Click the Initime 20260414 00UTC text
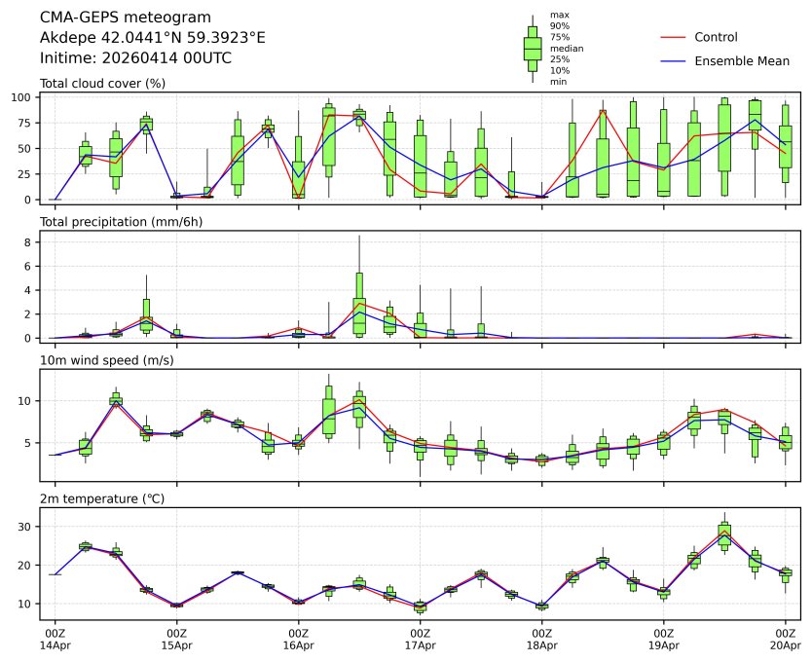The width and height of the screenshot is (812, 662). pos(135,57)
